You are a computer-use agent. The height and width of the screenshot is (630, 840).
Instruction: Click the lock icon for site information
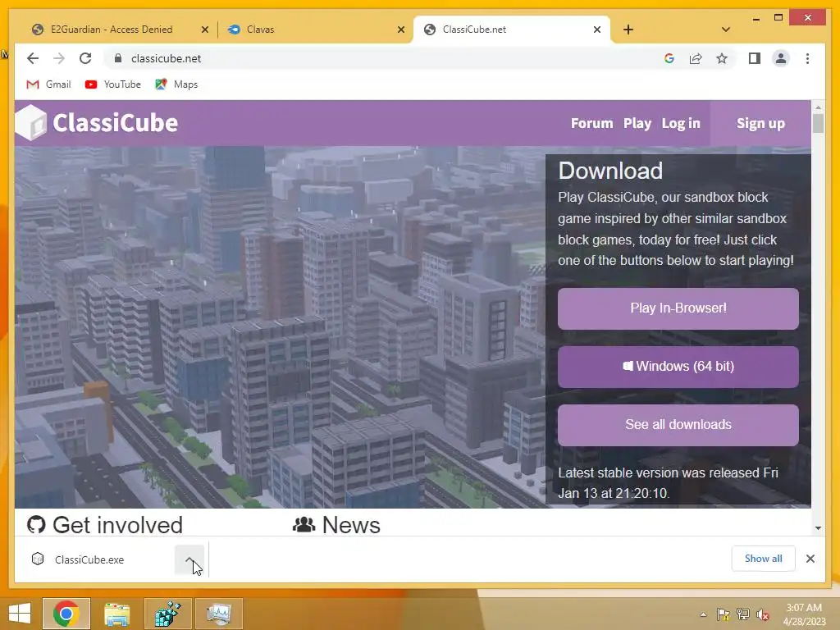point(118,58)
